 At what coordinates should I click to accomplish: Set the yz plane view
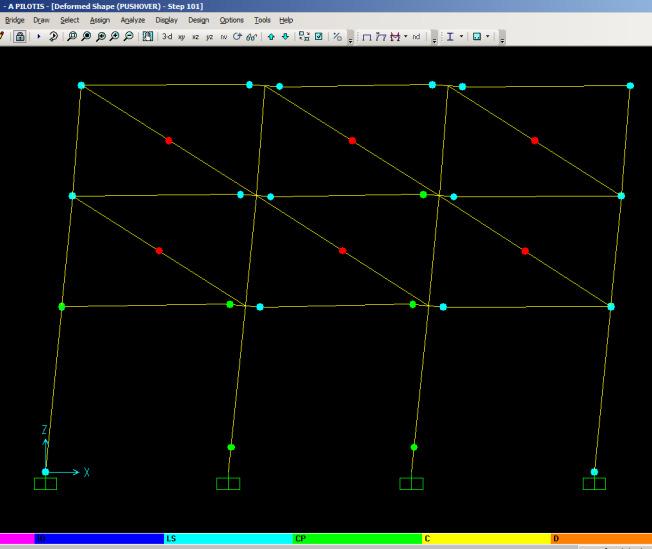210,37
